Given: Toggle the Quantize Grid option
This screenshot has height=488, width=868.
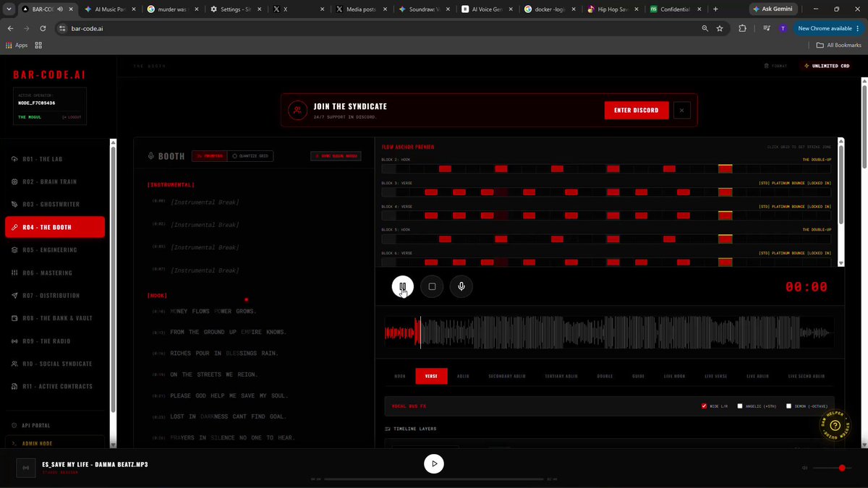Looking at the screenshot, I should [x=250, y=155].
